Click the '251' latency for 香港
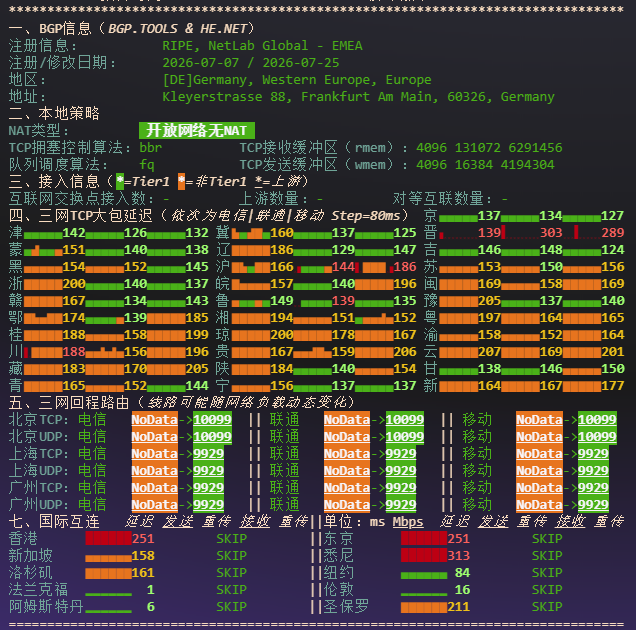This screenshot has height=630, width=636. click(143, 539)
